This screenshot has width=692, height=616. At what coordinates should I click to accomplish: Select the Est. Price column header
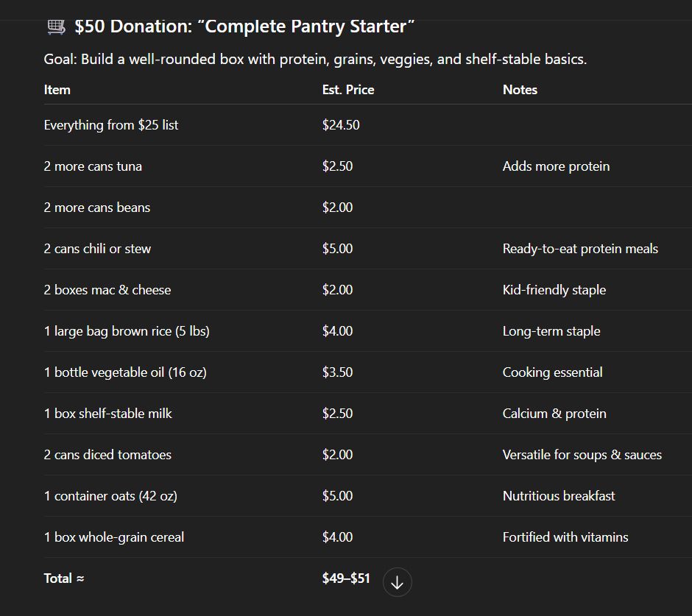pyautogui.click(x=348, y=89)
